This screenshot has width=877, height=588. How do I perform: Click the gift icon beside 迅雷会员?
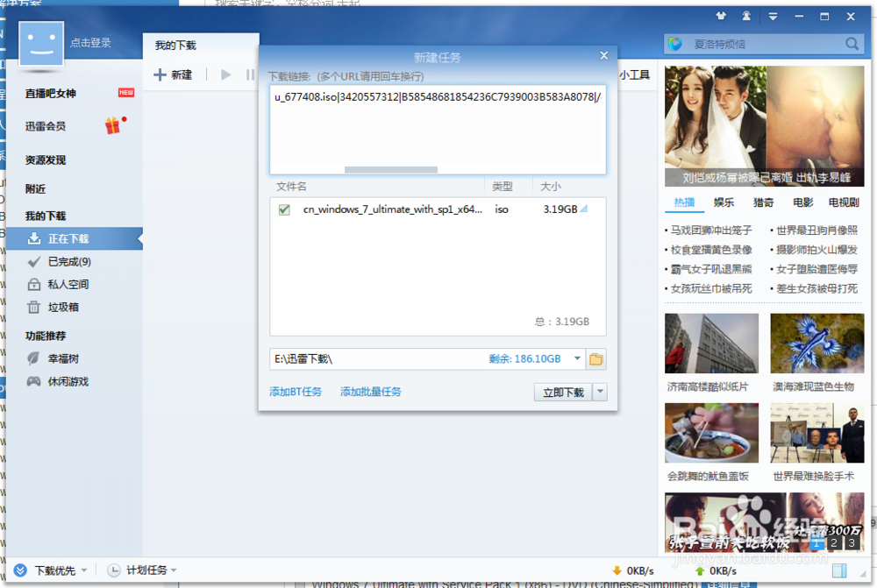click(113, 126)
